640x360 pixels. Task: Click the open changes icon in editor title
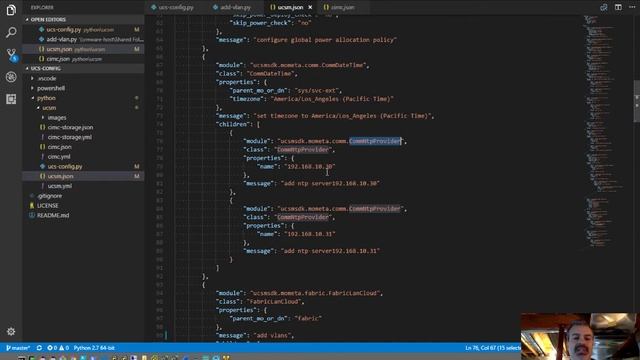pyautogui.click(x=604, y=7)
